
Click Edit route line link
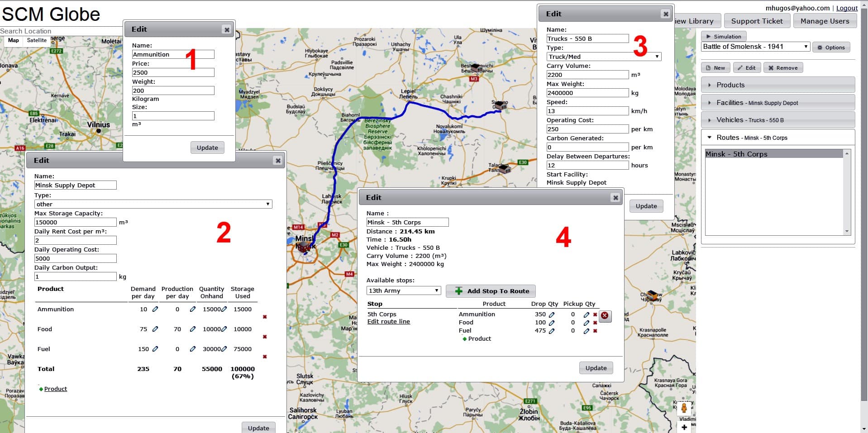389,322
